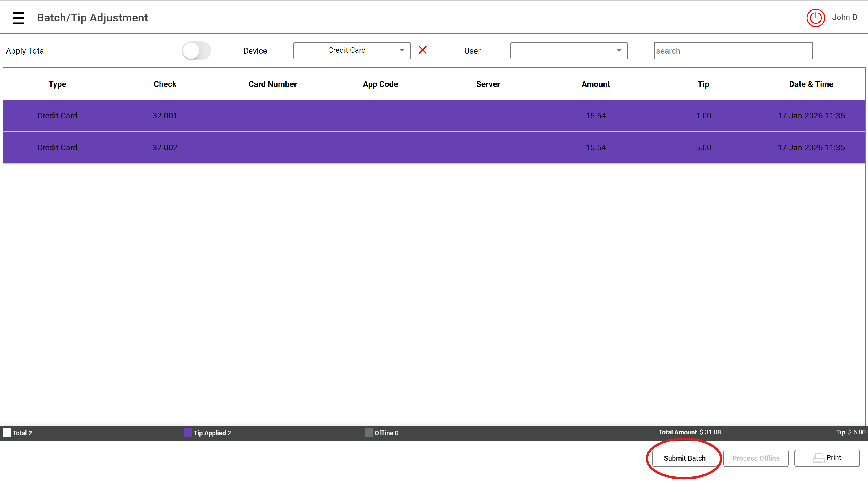The image size is (868, 482).
Task: Enable the Apply Total switch
Action: [x=197, y=51]
